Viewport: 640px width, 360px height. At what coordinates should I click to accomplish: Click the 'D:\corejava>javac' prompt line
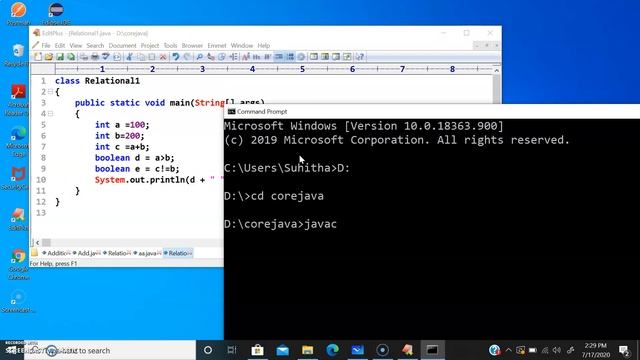coord(280,224)
